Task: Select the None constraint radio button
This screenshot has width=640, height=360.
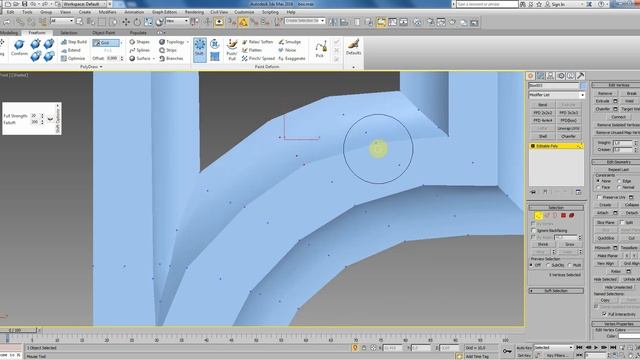Action: coord(598,181)
